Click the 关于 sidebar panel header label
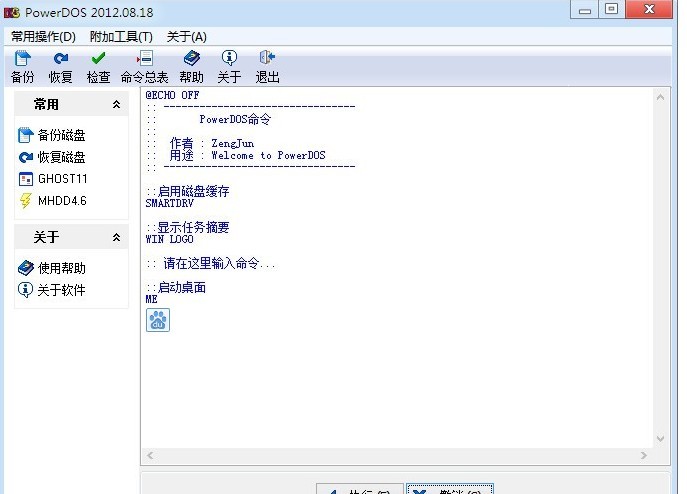Image resolution: width=687 pixels, height=494 pixels. tap(46, 237)
